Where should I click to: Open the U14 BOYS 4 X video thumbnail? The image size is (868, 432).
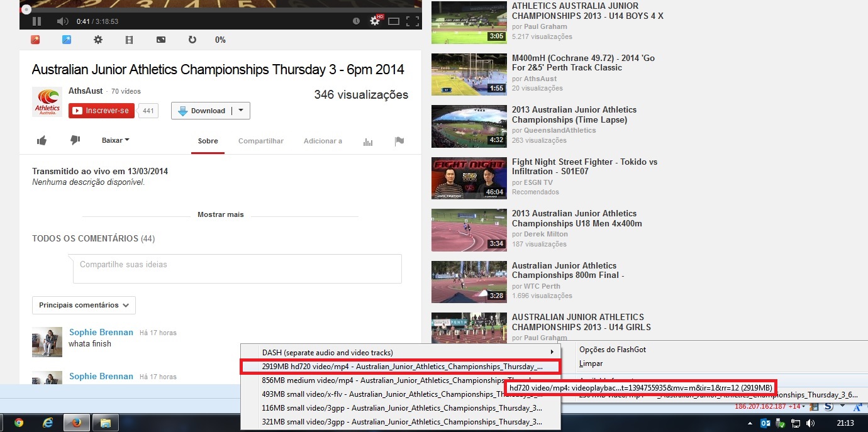tap(469, 22)
